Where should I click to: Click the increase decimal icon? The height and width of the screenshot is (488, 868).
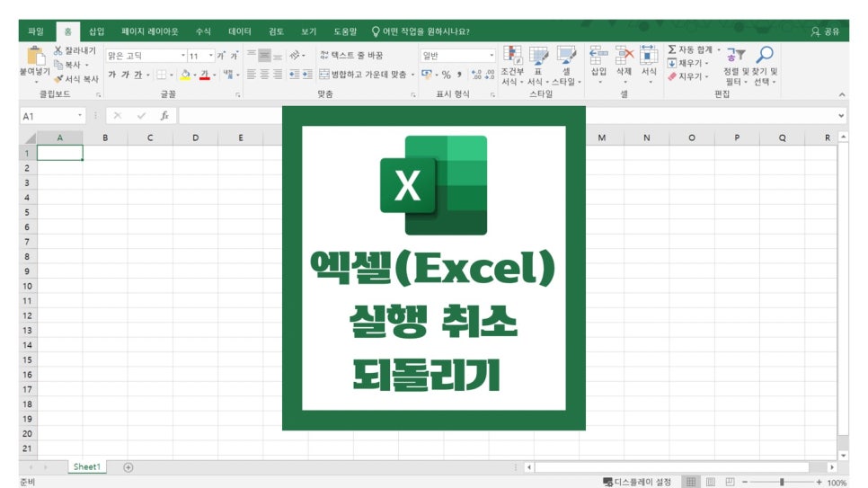coord(476,75)
